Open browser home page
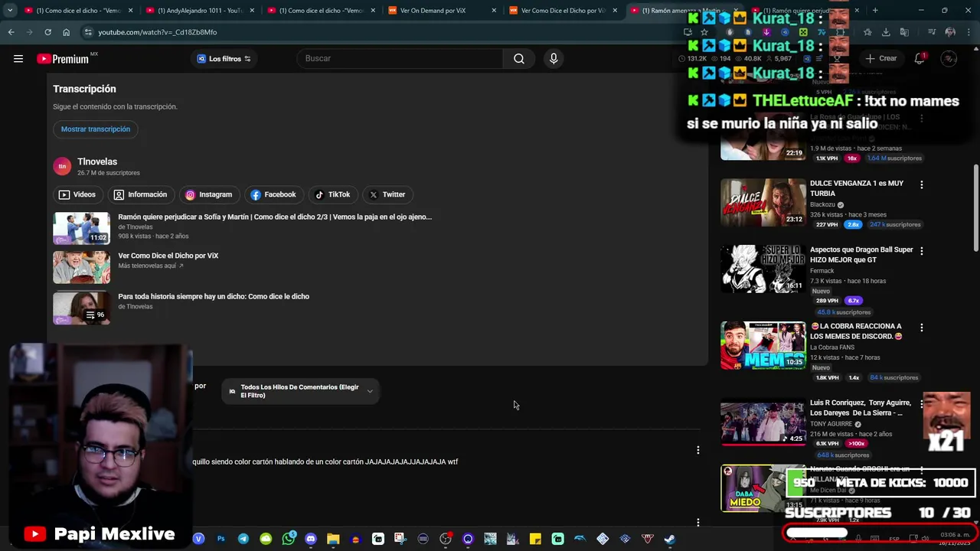Image resolution: width=980 pixels, height=551 pixels. (x=66, y=32)
